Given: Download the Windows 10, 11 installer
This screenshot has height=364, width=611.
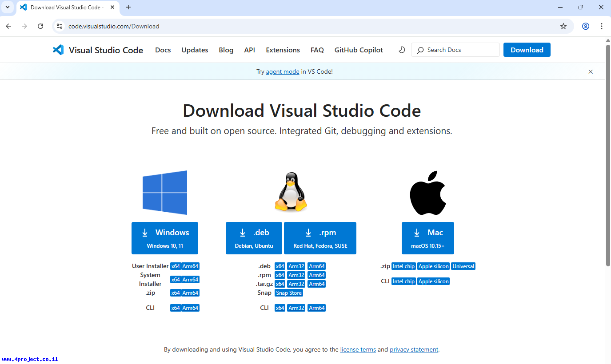Looking at the screenshot, I should [165, 238].
